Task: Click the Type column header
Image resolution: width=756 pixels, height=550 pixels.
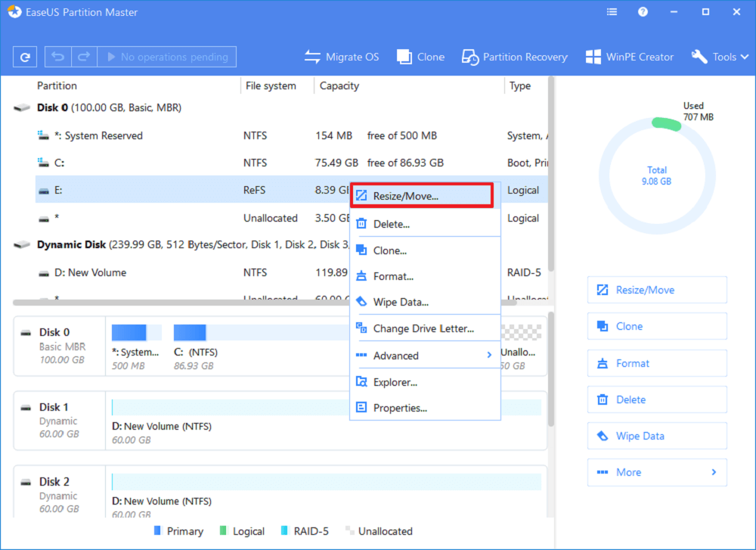Action: click(520, 86)
